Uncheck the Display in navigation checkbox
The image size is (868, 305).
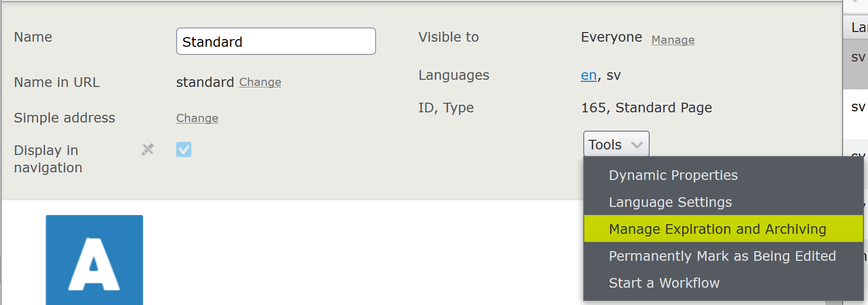pyautogui.click(x=184, y=149)
